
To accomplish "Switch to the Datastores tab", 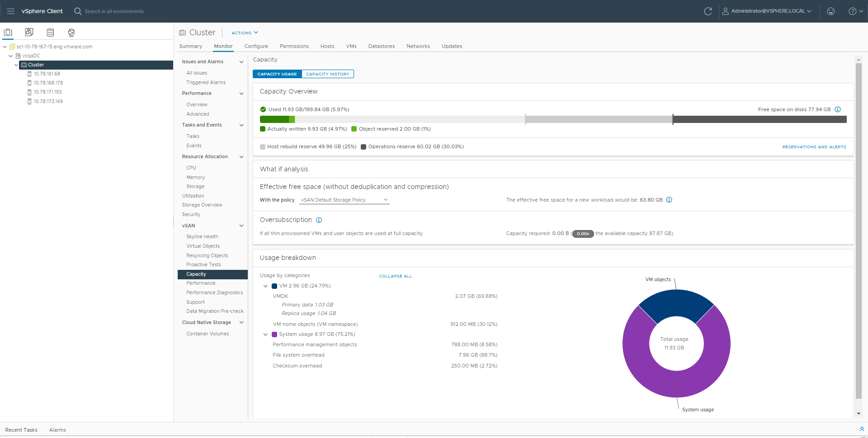I will tap(382, 46).
